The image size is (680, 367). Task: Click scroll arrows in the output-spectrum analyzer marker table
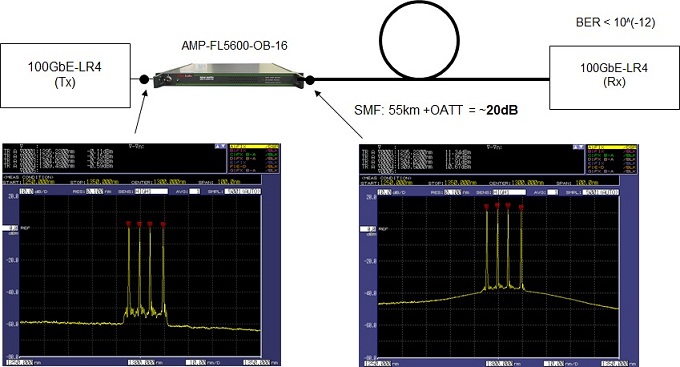coord(579,147)
